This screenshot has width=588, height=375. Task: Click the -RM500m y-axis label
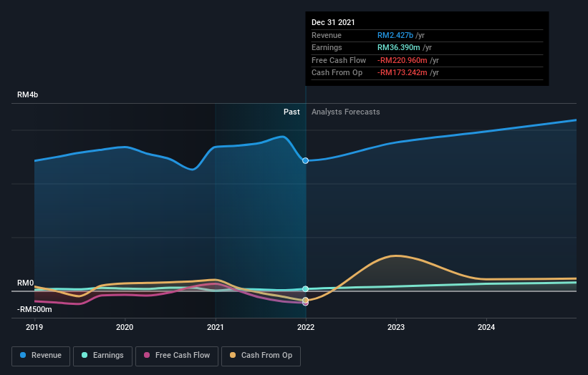pos(34,309)
